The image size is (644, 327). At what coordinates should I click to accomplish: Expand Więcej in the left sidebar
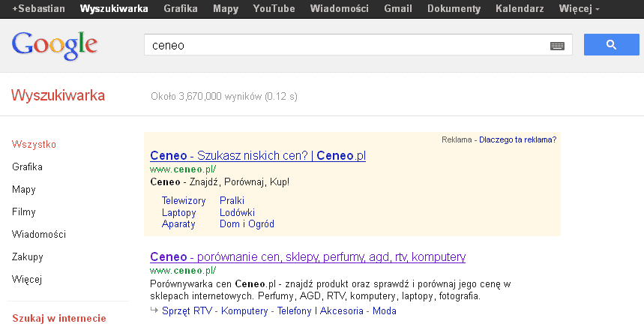point(27,280)
